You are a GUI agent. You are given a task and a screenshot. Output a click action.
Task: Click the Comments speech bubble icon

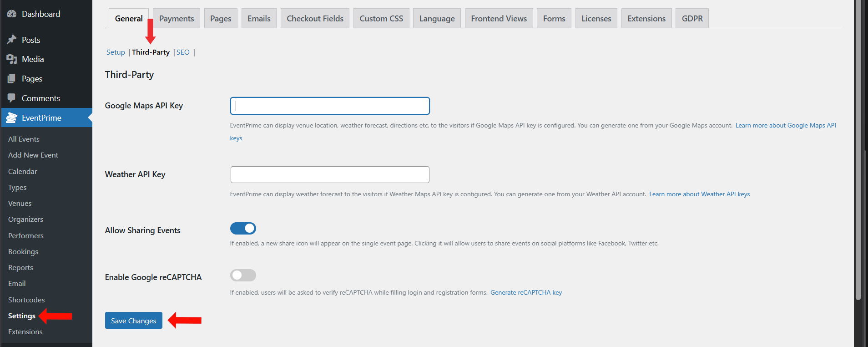tap(12, 98)
